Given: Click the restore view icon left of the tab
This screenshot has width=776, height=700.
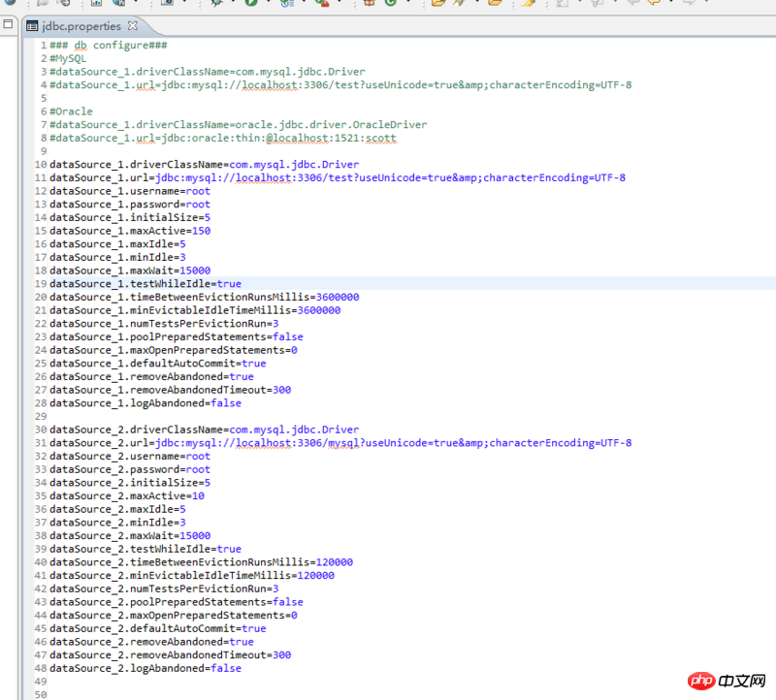Looking at the screenshot, I should pyautogui.click(x=8, y=23).
